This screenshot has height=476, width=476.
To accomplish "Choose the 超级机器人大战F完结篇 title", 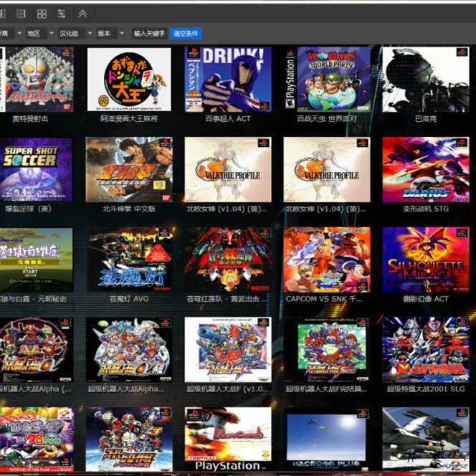I will click(x=326, y=389).
